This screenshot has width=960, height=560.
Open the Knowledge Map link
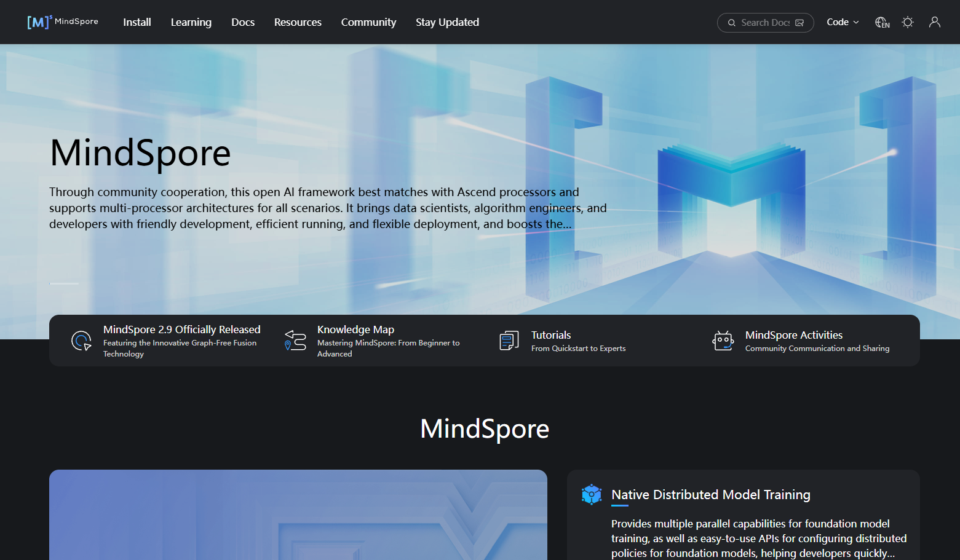[x=355, y=329]
